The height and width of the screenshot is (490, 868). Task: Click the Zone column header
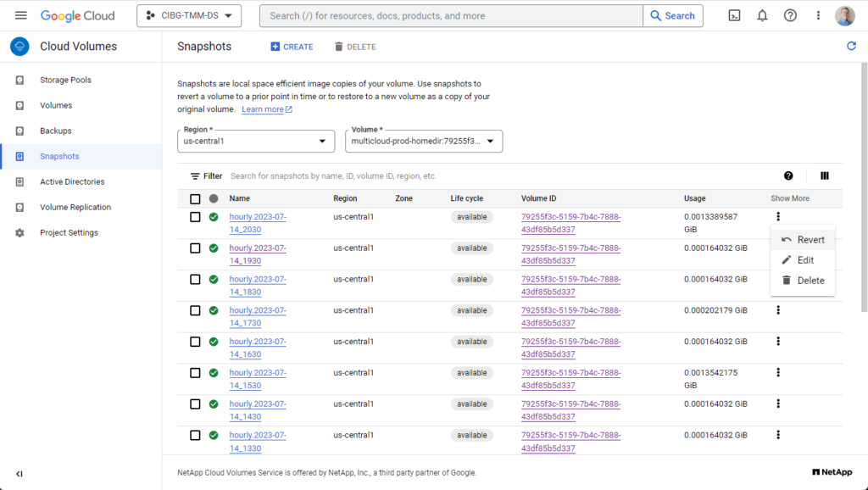pos(403,198)
